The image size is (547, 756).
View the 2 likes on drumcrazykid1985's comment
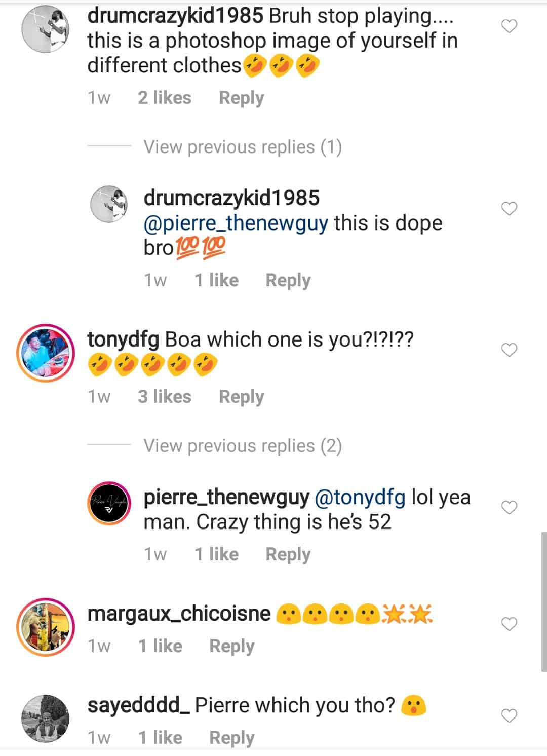164,98
